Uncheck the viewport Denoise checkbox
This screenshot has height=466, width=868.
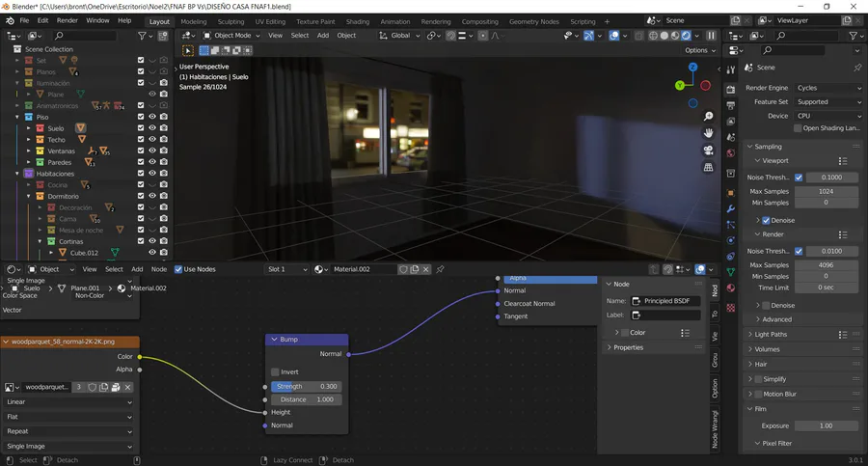pos(767,220)
